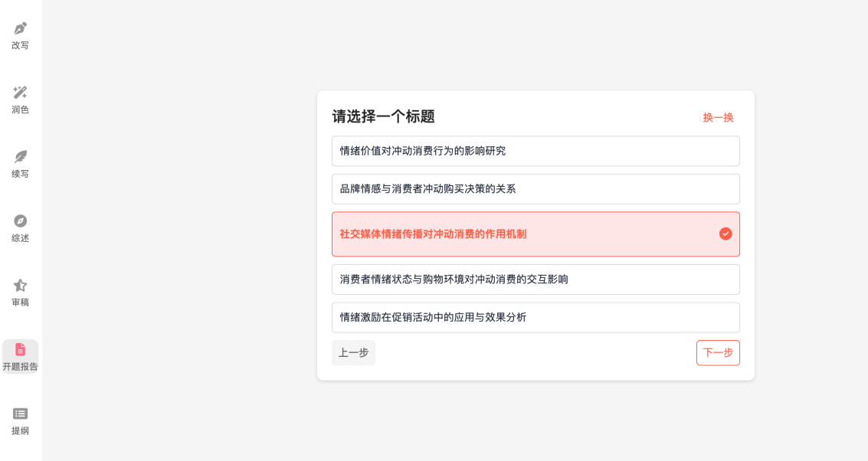The height and width of the screenshot is (461, 868).
Task: Select the 审稿 star icon
Action: click(21, 285)
